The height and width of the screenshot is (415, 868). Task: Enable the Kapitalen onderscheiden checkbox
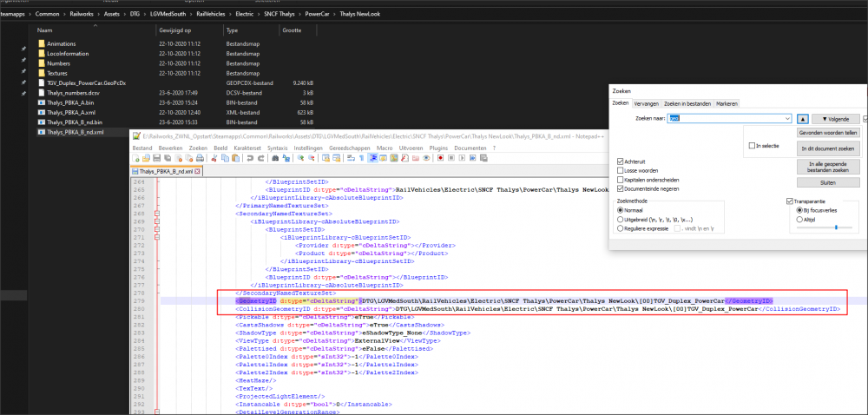[618, 180]
